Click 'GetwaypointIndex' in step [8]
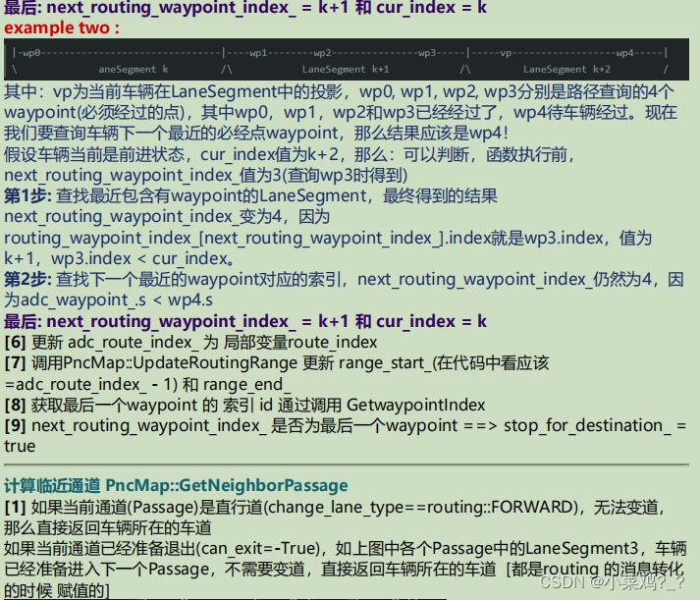700x600 pixels. tap(415, 406)
